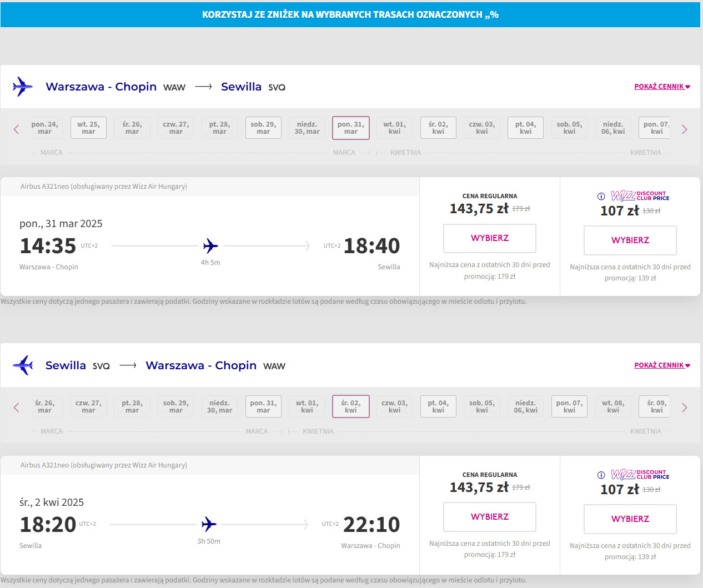Click the return flight airplane icon in header

(23, 365)
